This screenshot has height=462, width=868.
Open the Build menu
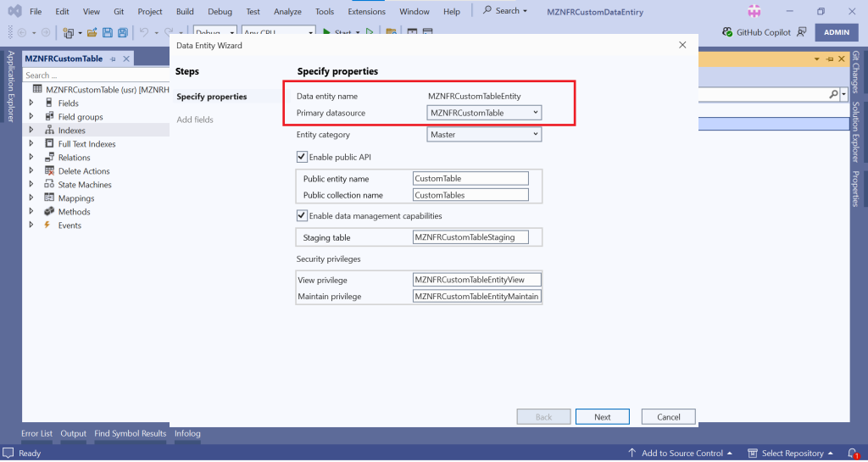pos(185,11)
